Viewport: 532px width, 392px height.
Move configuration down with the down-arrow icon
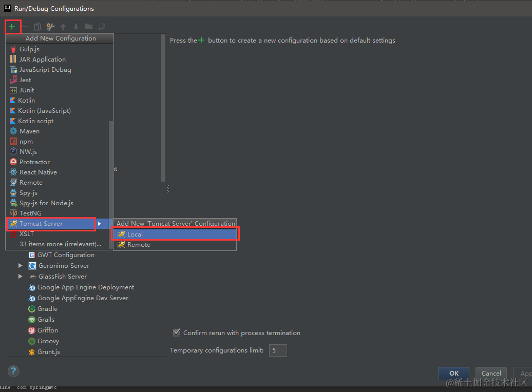click(x=75, y=26)
